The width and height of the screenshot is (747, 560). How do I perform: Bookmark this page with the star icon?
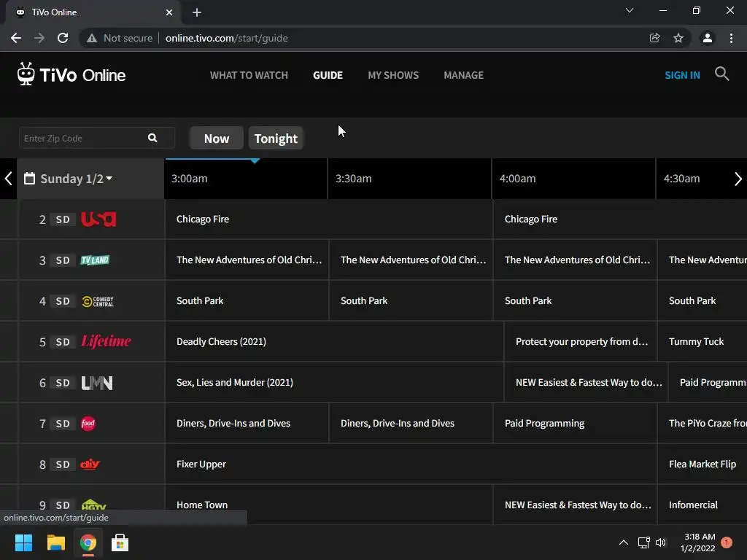(x=678, y=38)
